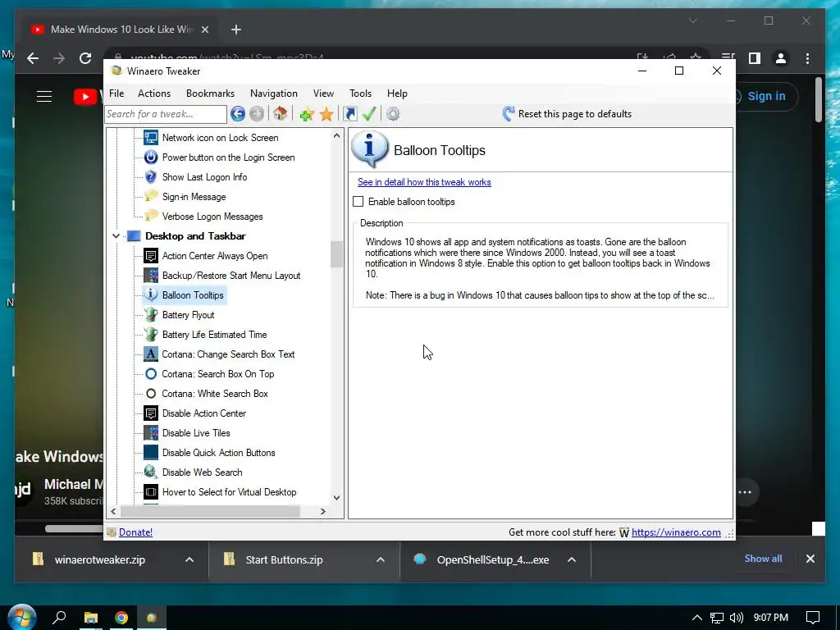
Task: Select Disable Quick Action Buttons item
Action: tap(218, 453)
